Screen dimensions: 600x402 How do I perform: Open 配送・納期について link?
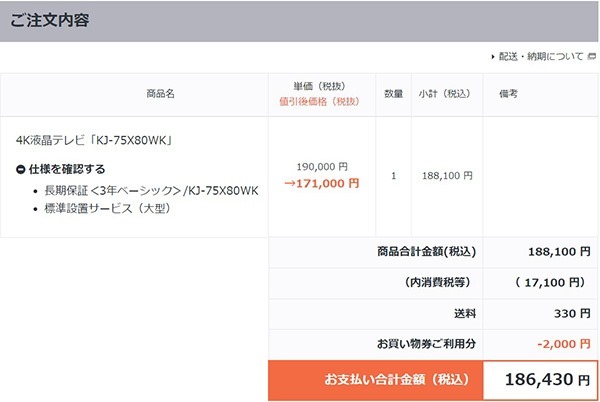point(540,56)
